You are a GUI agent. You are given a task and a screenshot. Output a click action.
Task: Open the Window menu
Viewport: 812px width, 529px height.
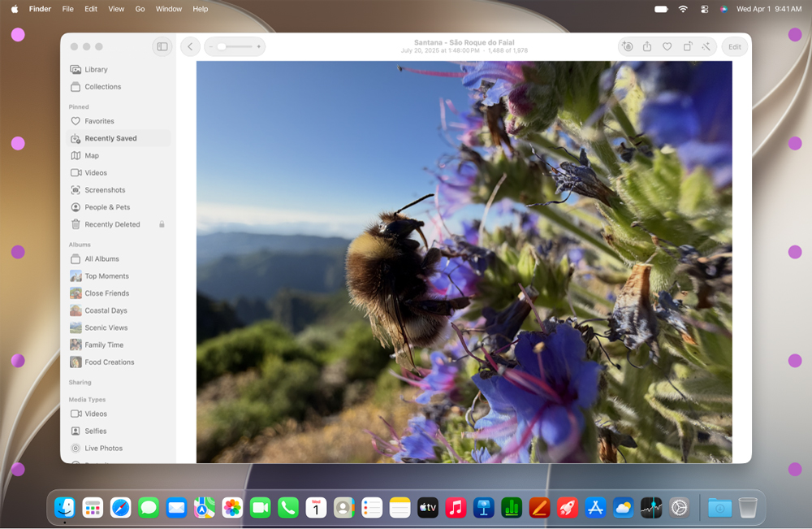point(169,9)
